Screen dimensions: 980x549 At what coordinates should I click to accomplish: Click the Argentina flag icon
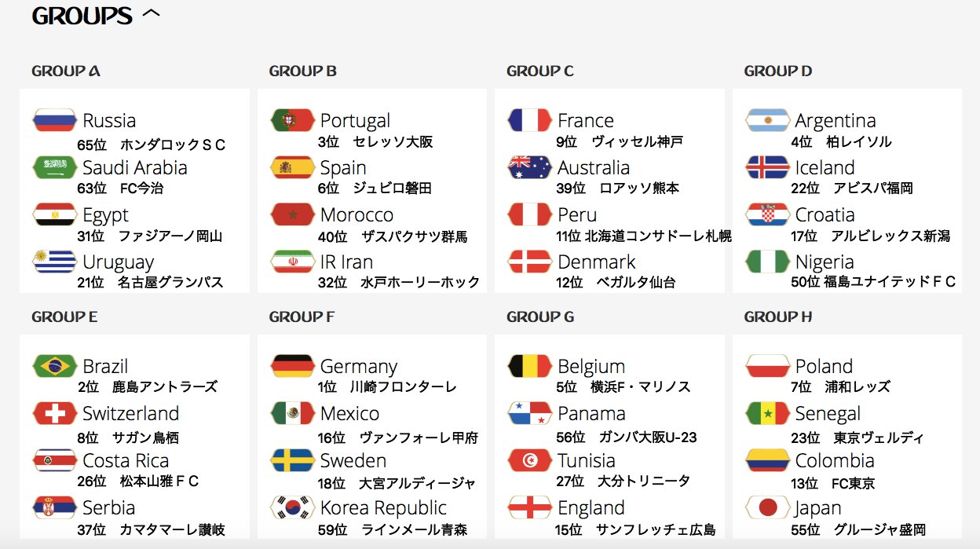pyautogui.click(x=767, y=120)
